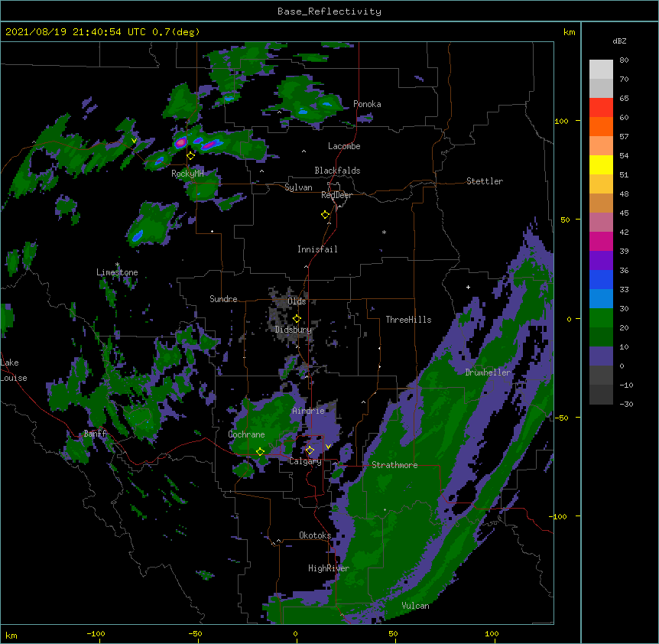Click the Limestone map label
Screen dimensions: 659x644
[117, 272]
